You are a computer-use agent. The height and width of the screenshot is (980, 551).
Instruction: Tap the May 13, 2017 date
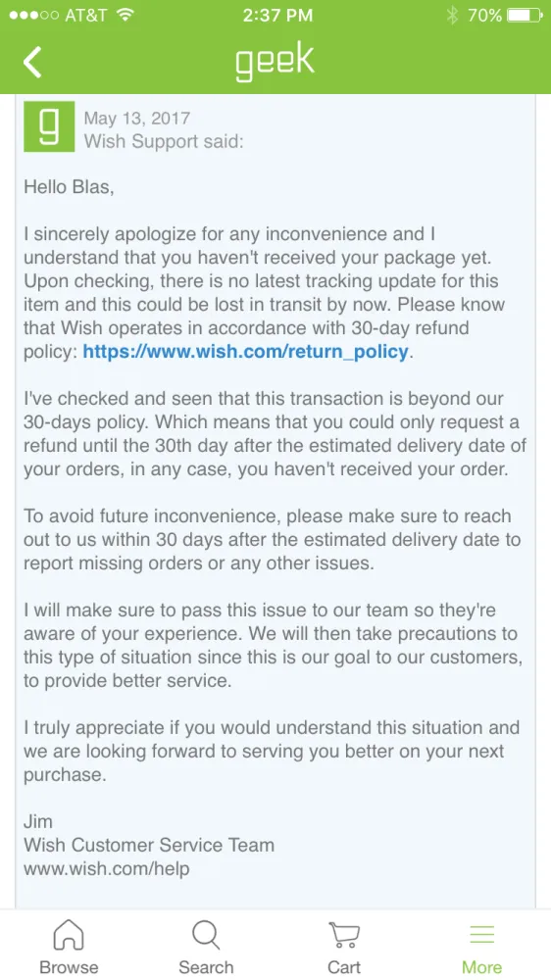click(137, 119)
